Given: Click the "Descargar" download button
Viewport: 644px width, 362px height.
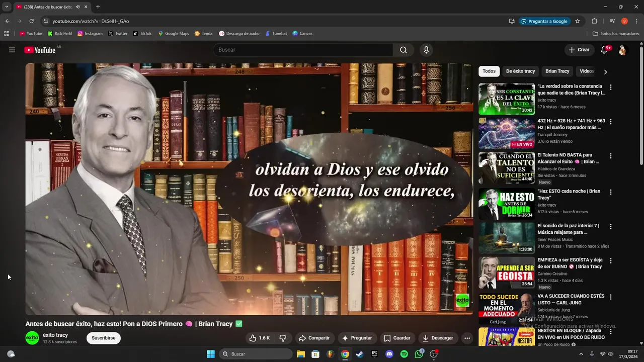Looking at the screenshot, I should click(x=438, y=338).
